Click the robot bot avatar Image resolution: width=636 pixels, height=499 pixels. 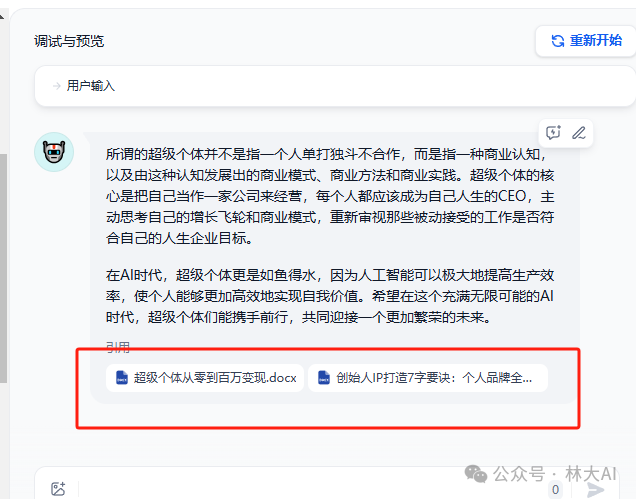point(54,152)
